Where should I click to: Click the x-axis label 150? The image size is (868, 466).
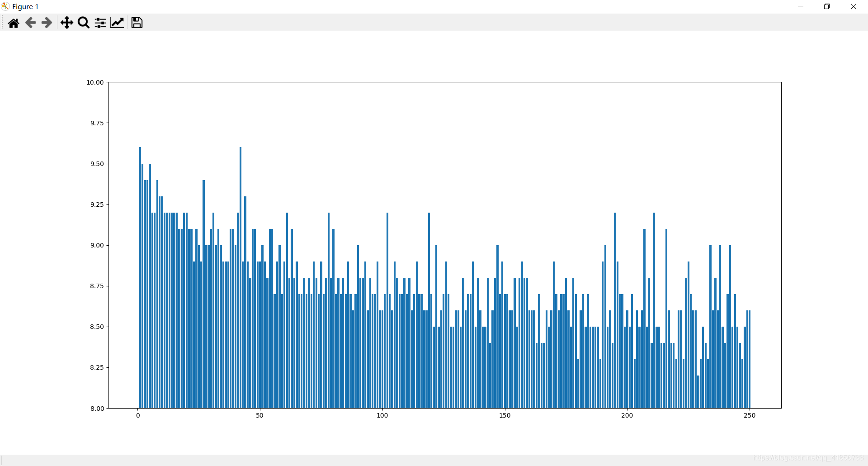click(505, 415)
